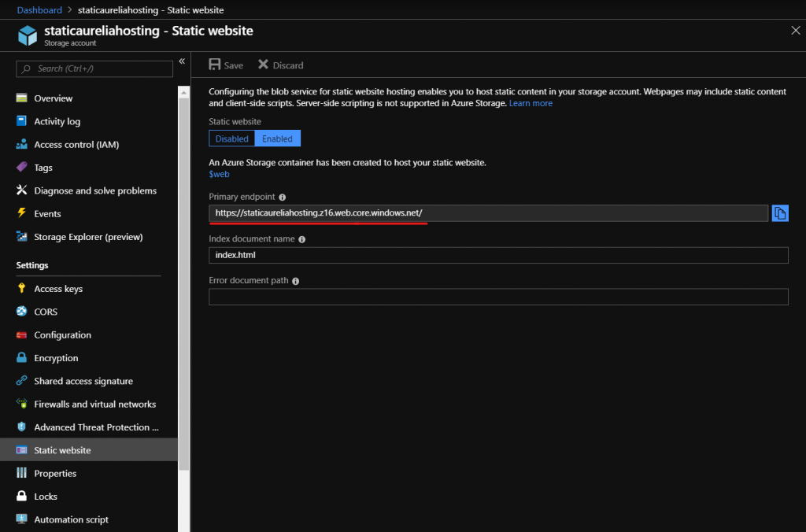Focus the sidebar search box
806x532 pixels.
pos(94,69)
